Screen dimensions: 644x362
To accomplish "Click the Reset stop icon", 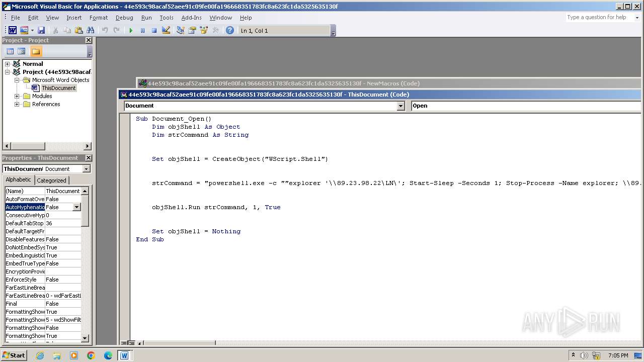I will tap(154, 31).
